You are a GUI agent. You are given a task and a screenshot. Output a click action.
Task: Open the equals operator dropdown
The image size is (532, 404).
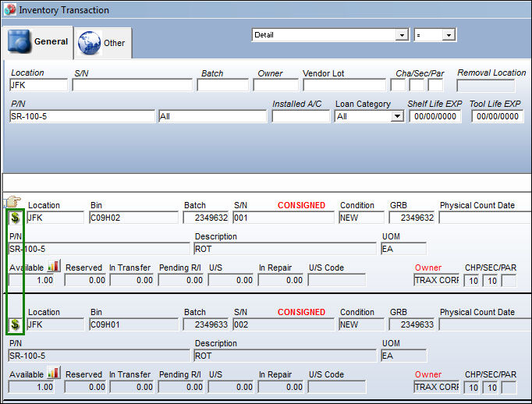pos(449,35)
